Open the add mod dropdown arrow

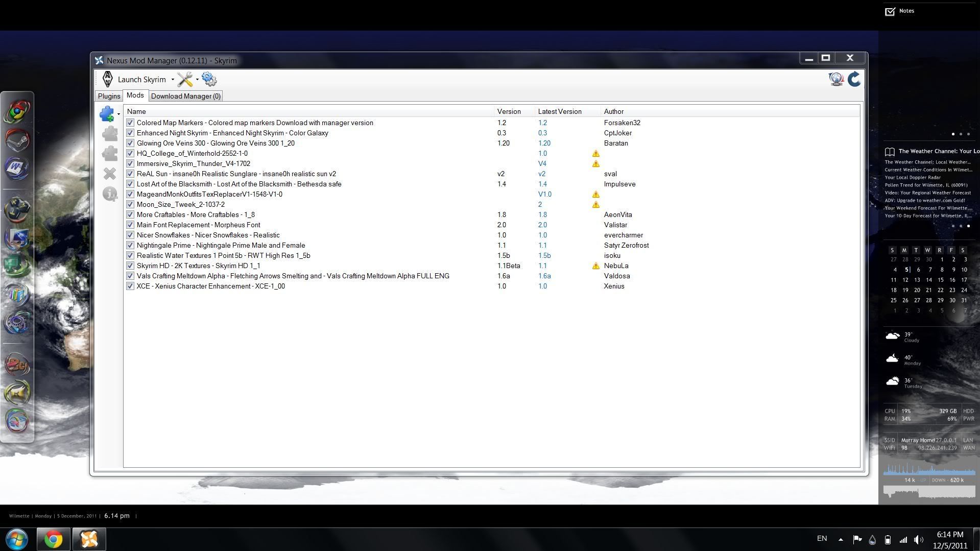pos(118,114)
